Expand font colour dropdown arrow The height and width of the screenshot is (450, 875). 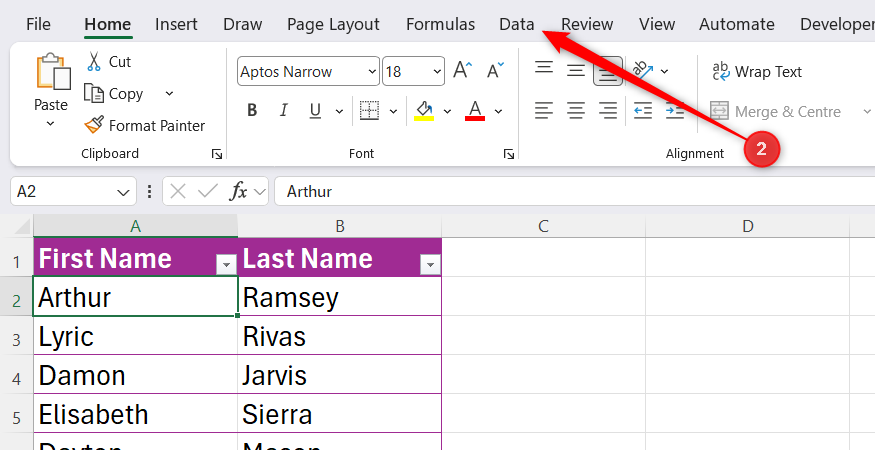pyautogui.click(x=498, y=111)
